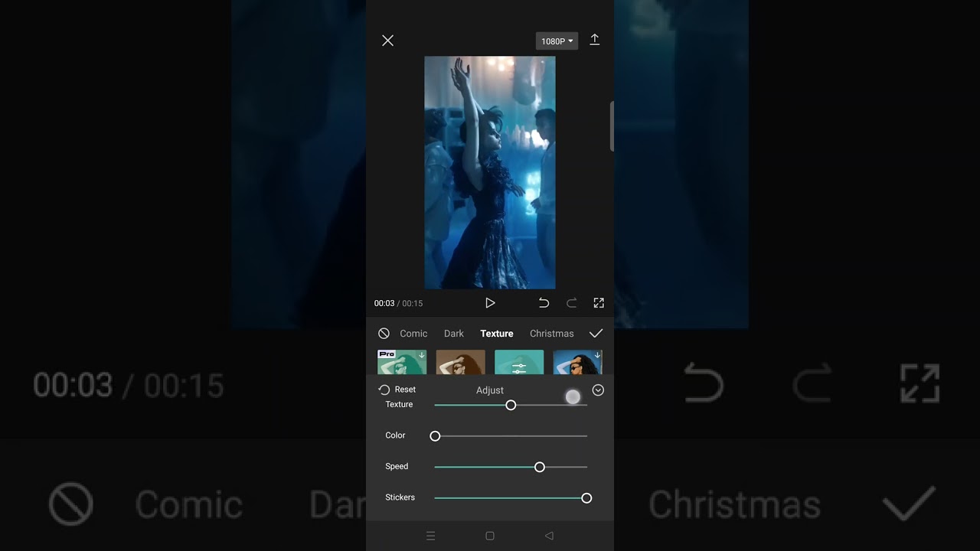
Task: Undo the last edit
Action: 544,303
